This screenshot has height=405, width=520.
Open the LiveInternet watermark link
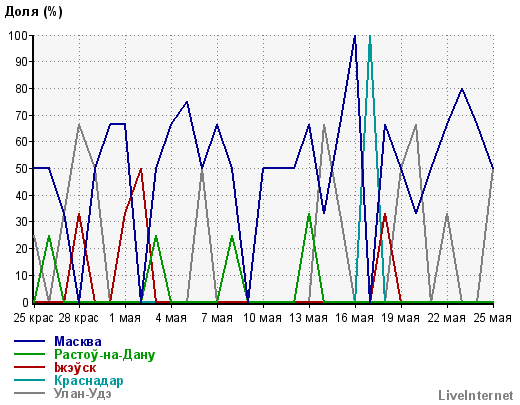pos(476,396)
